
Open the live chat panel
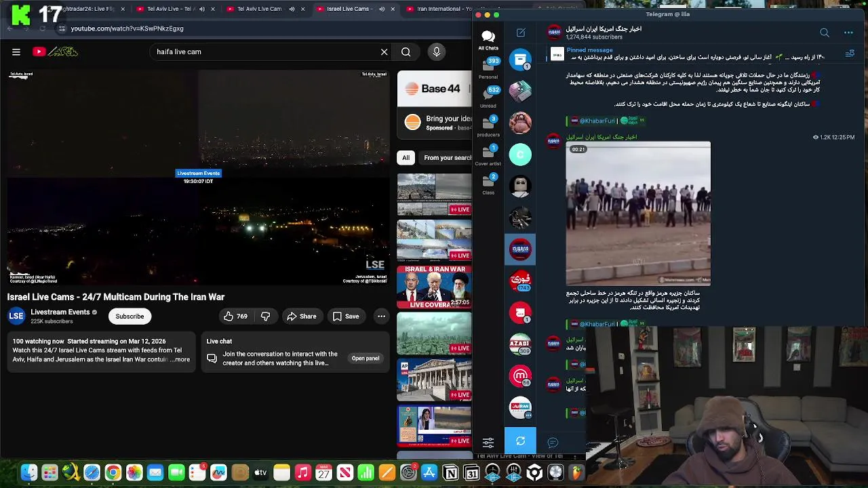click(365, 358)
